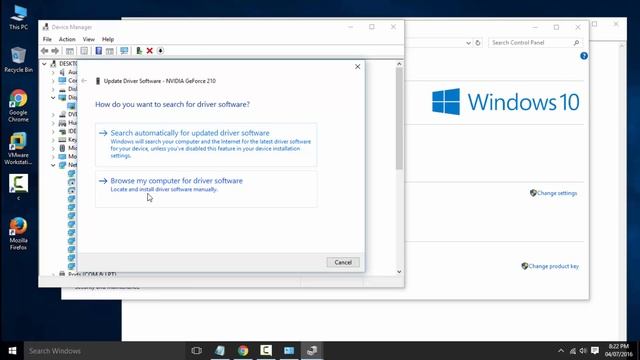Click Scan for hardware changes monitor icon
Screen dimensions: 640x360
tap(124, 51)
